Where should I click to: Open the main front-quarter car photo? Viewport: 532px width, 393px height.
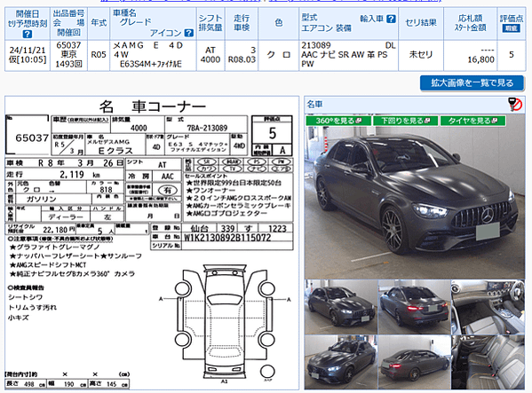[415, 197]
